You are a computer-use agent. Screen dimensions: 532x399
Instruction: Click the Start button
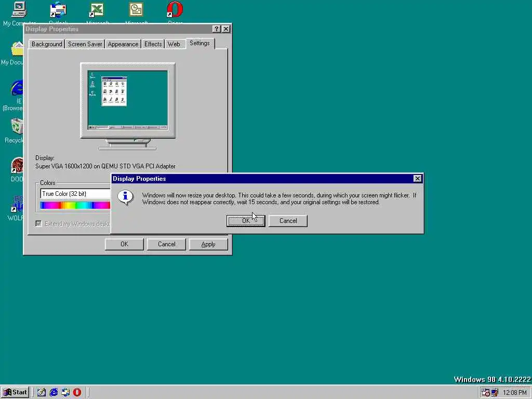pos(15,392)
